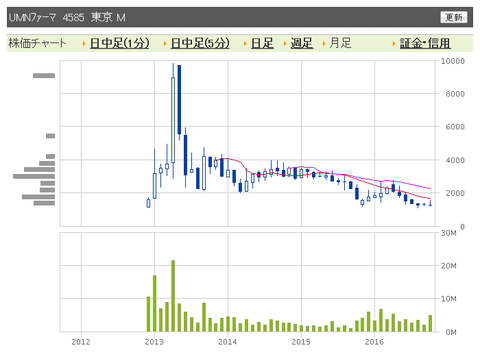This screenshot has width=480, height=363.
Task: Open the 日中足(5分) chart link
Action: (x=200, y=43)
